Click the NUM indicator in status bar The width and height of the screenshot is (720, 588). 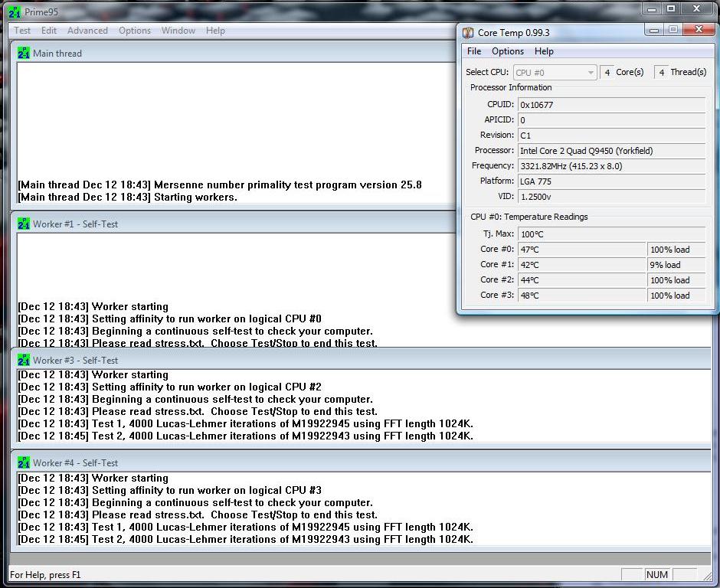pyautogui.click(x=657, y=575)
